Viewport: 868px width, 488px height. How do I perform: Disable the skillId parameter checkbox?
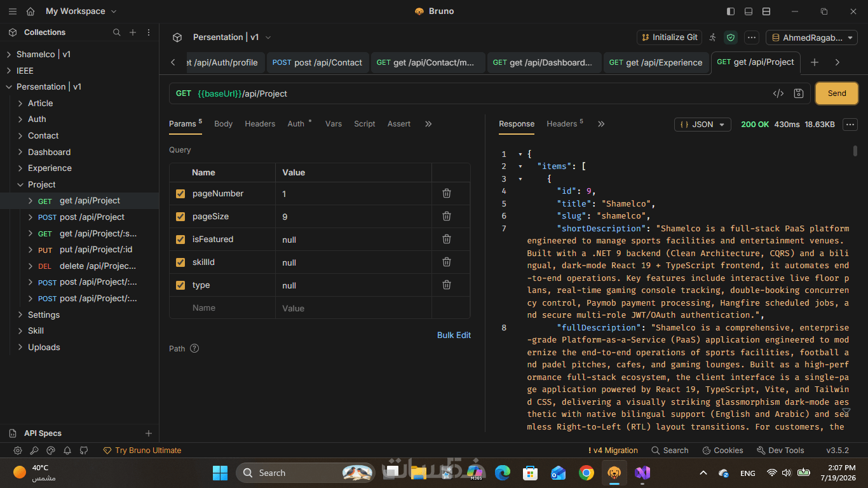180,262
